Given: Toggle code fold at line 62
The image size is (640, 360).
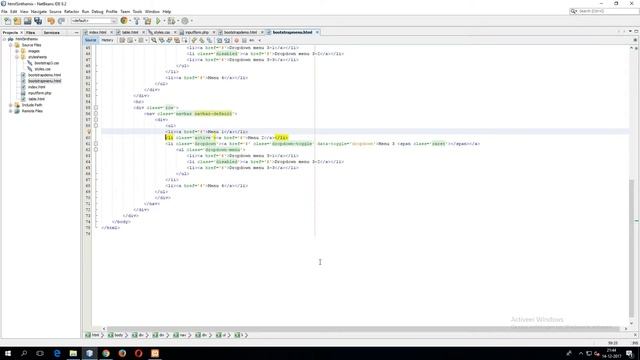Looking at the screenshot, I should tap(96, 150).
